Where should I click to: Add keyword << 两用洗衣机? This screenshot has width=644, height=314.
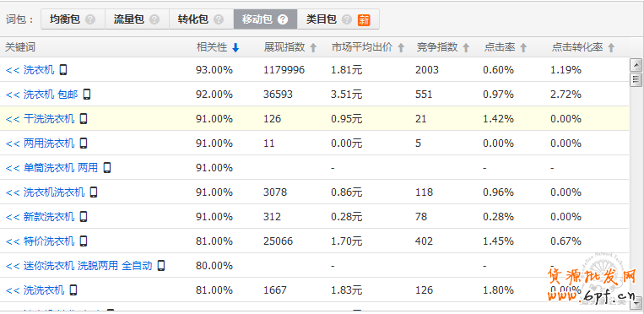tap(40, 143)
